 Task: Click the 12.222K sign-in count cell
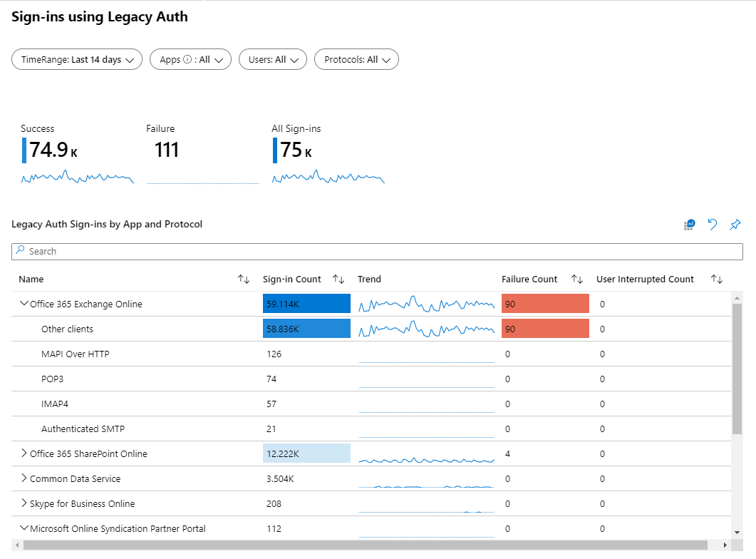point(306,454)
